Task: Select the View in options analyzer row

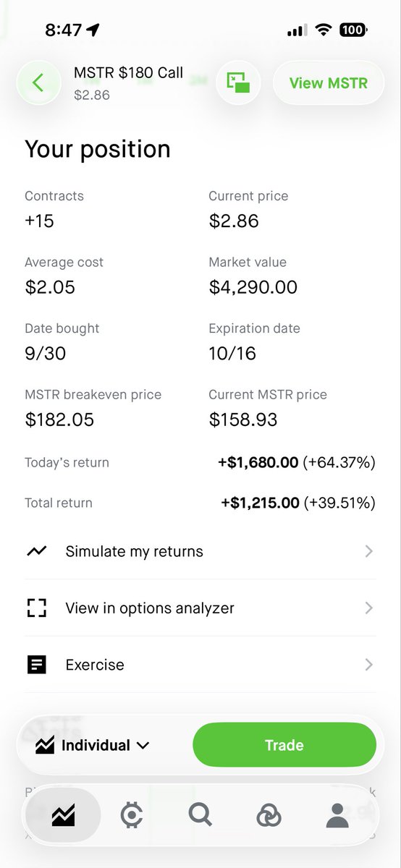Action: (x=200, y=608)
